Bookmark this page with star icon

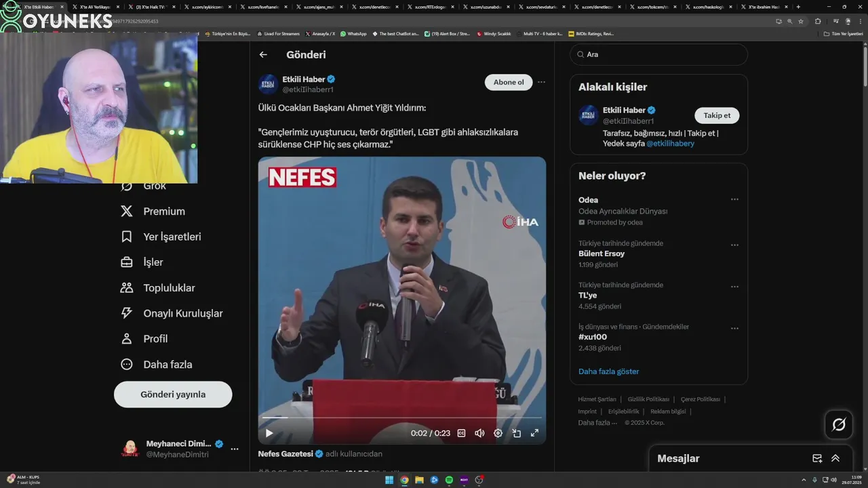(x=801, y=21)
